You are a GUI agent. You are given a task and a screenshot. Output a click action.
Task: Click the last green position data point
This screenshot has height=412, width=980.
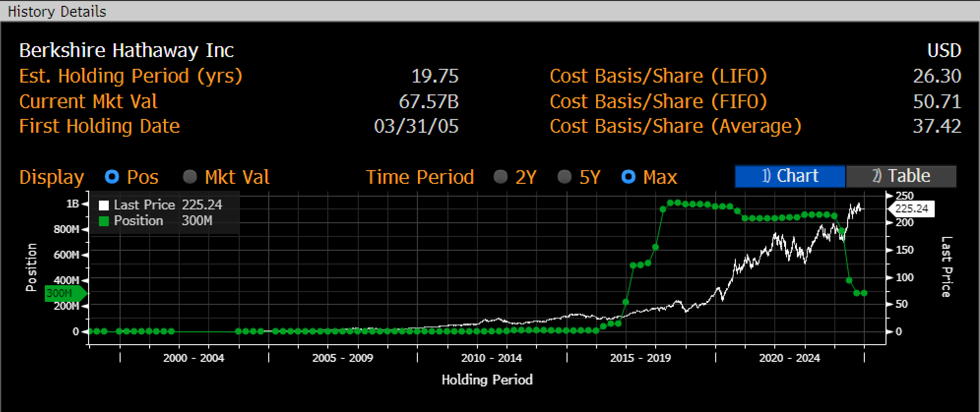[864, 293]
